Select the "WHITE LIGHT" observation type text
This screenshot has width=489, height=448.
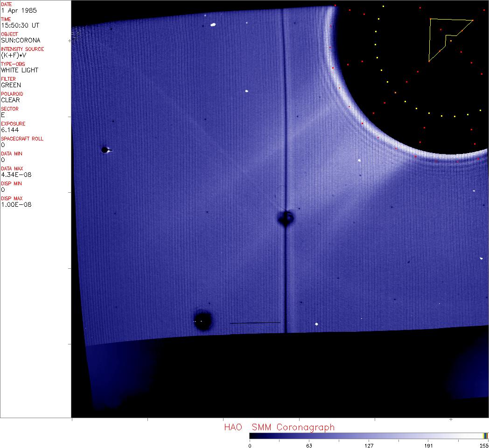coord(20,70)
